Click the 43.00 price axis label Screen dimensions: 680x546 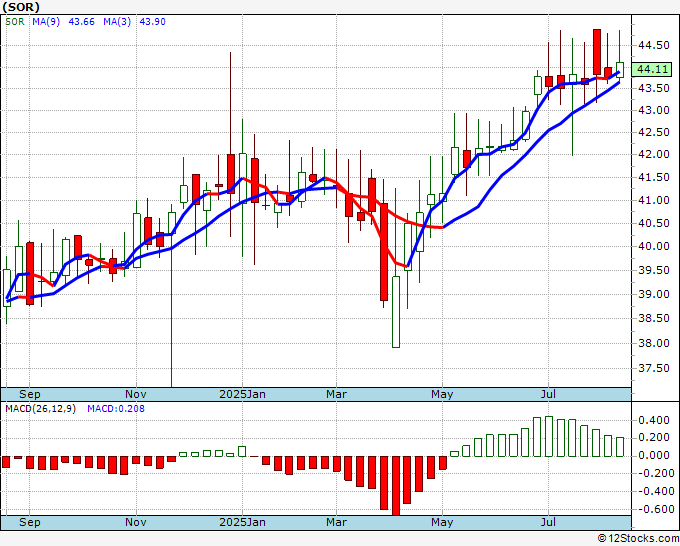(654, 110)
